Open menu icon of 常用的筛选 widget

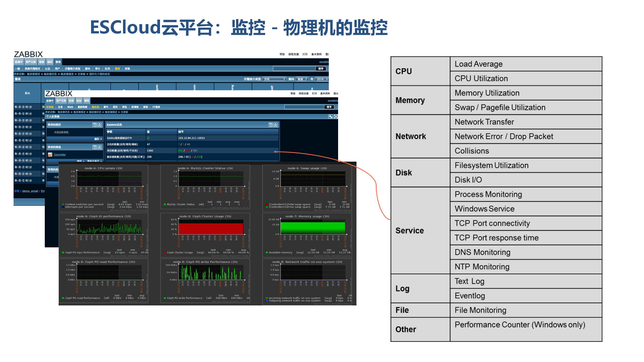(x=95, y=147)
